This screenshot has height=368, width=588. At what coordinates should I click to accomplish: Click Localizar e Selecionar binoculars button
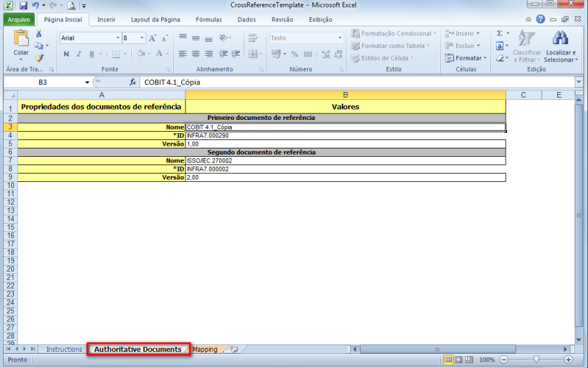pos(561,47)
